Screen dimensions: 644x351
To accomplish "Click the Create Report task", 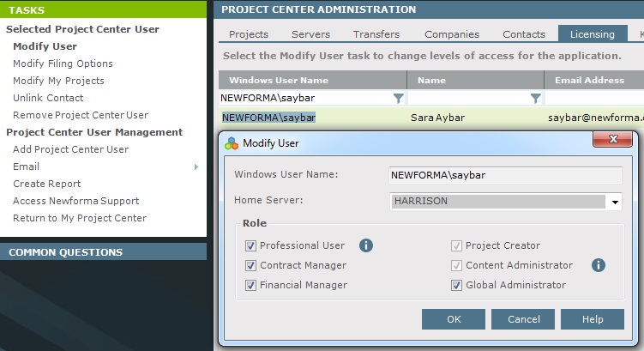I will point(47,184).
